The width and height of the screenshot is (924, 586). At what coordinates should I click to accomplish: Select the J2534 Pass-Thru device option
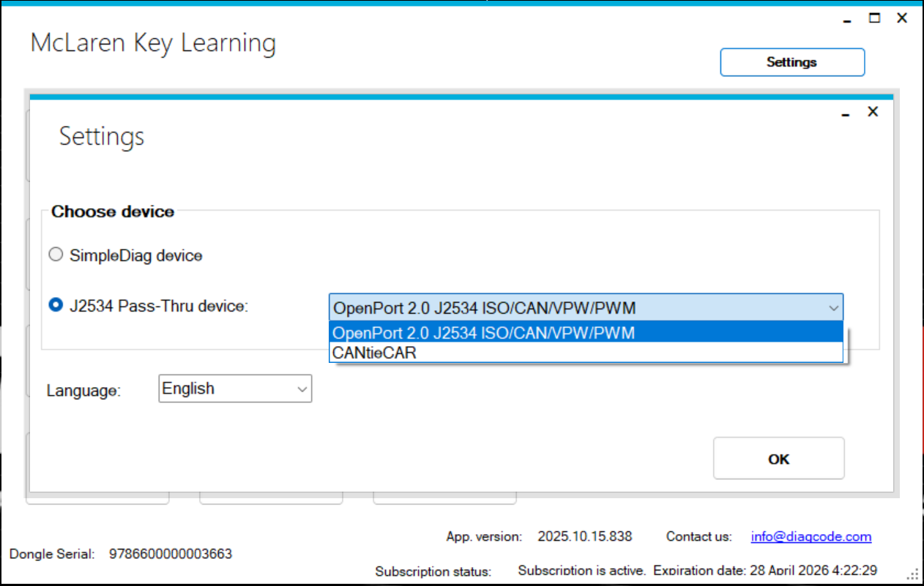56,306
